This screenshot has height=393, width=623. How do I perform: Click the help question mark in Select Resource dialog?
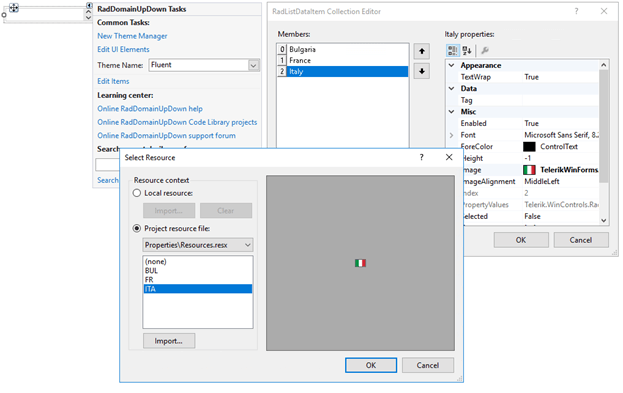[422, 157]
